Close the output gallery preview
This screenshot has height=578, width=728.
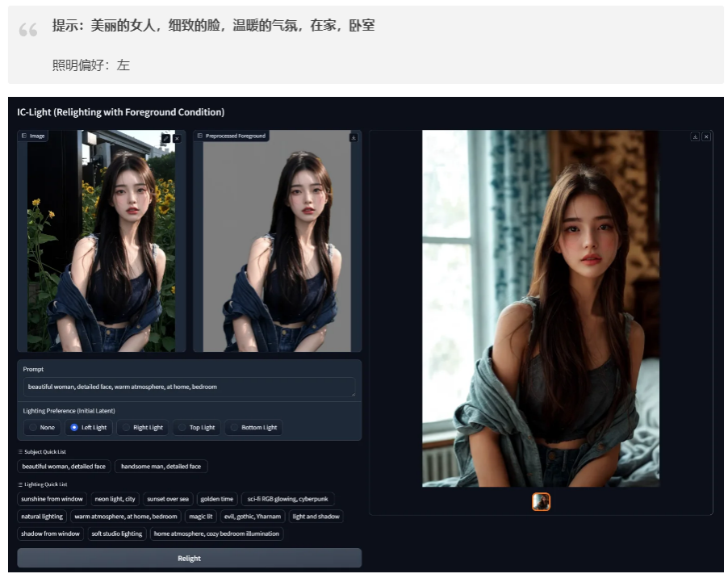pos(706,136)
